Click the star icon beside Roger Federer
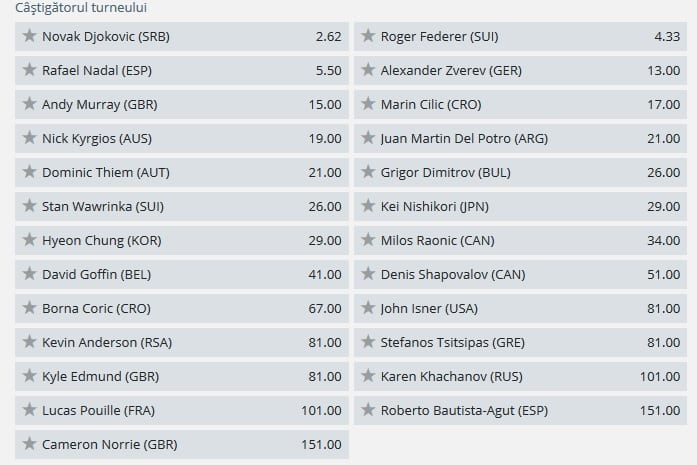Screen dimensions: 697x465 pyautogui.click(x=367, y=37)
